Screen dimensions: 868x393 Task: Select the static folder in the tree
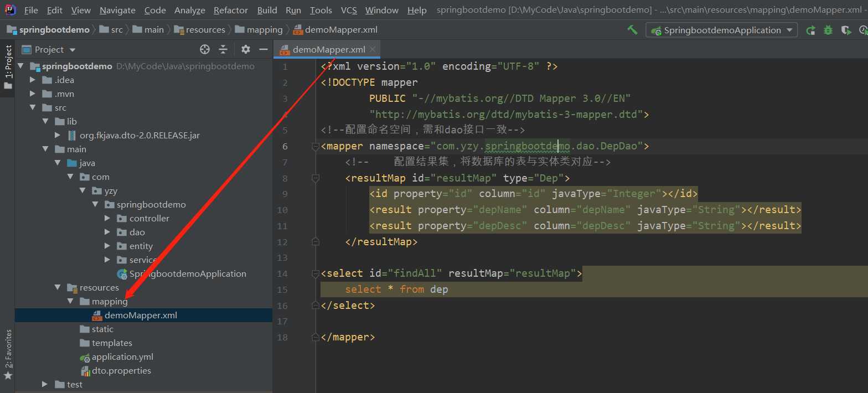102,329
